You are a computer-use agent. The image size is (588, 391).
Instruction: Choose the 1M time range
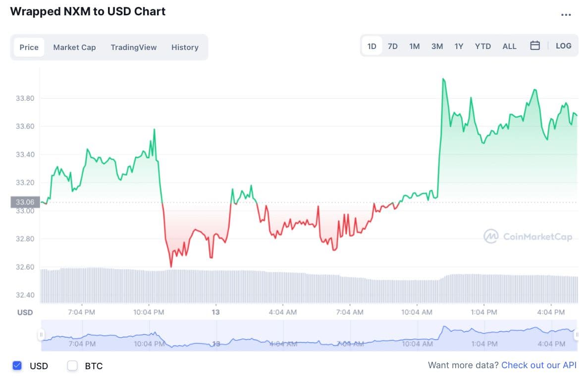point(415,46)
